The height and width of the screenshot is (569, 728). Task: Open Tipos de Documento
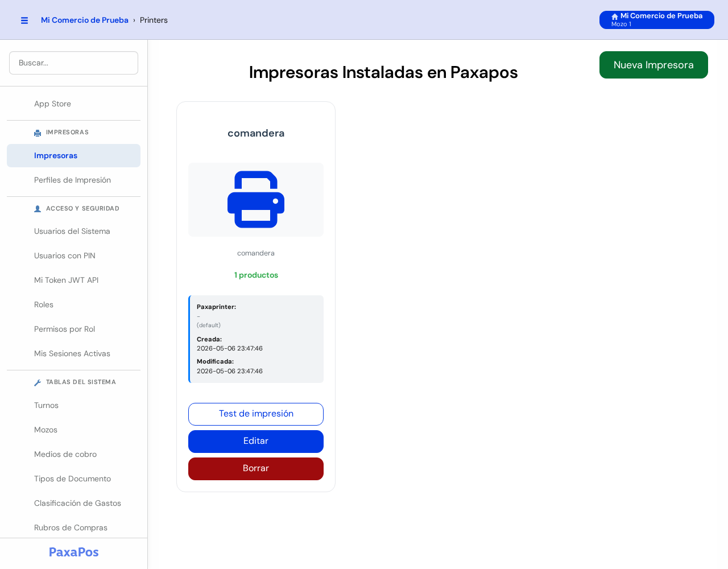(x=73, y=479)
